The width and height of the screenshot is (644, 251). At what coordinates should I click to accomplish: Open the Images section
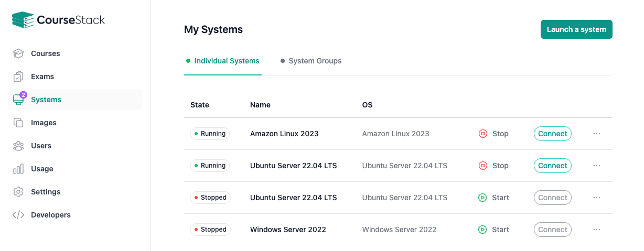click(x=75, y=123)
